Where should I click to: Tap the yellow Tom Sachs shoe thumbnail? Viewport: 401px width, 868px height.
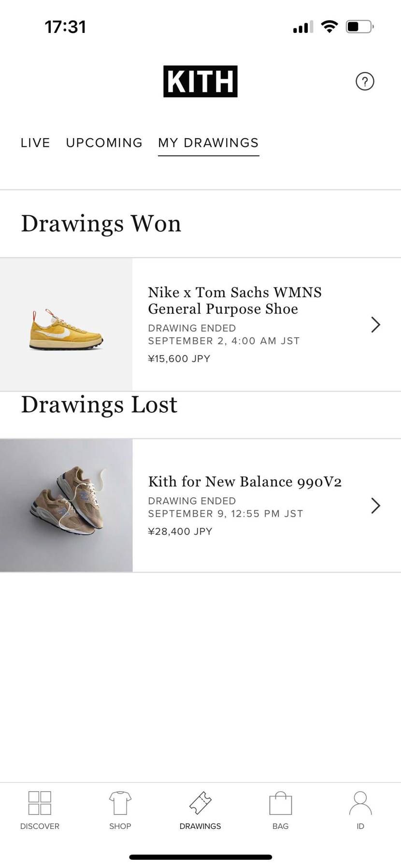point(66,324)
